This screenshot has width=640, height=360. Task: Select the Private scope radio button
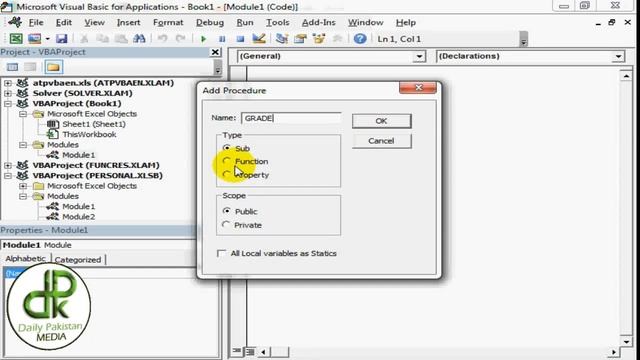[227, 224]
